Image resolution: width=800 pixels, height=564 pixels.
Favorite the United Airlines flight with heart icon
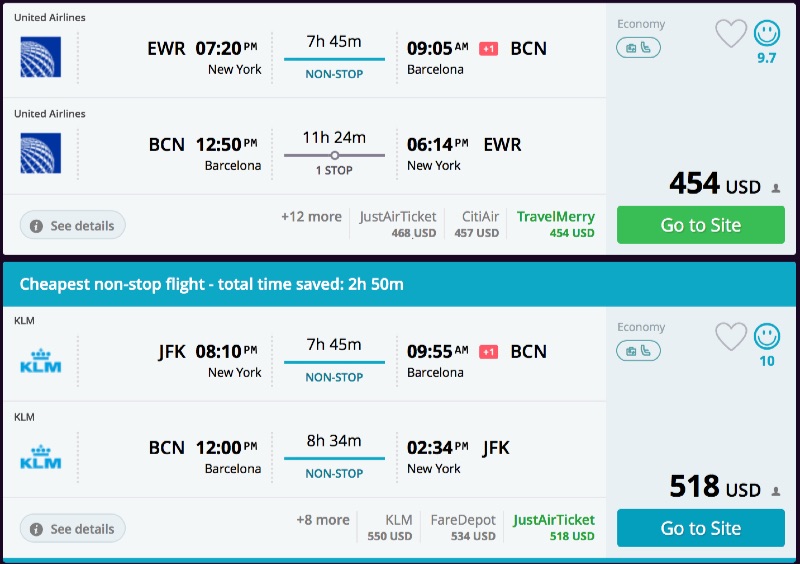coord(731,34)
